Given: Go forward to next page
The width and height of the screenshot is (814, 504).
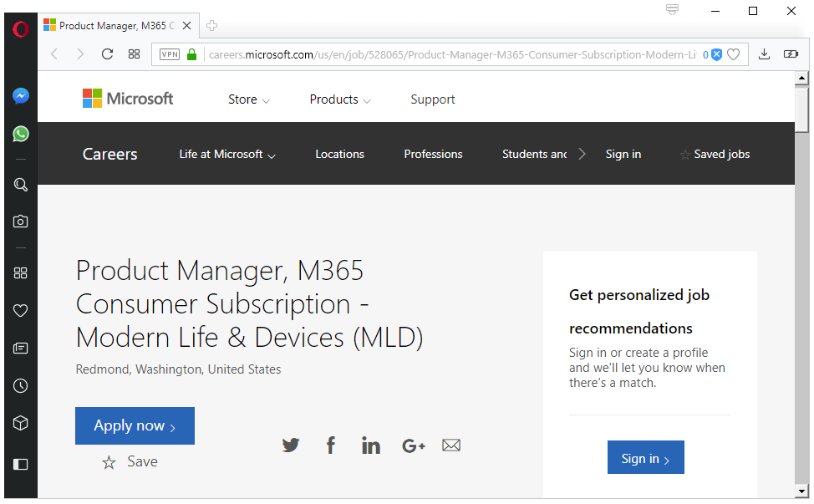Looking at the screenshot, I should click(80, 54).
